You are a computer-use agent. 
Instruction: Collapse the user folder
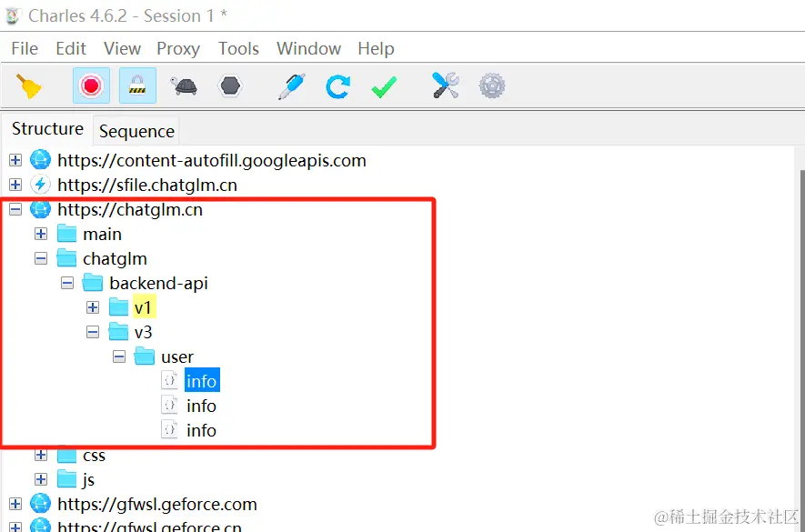[x=119, y=356]
